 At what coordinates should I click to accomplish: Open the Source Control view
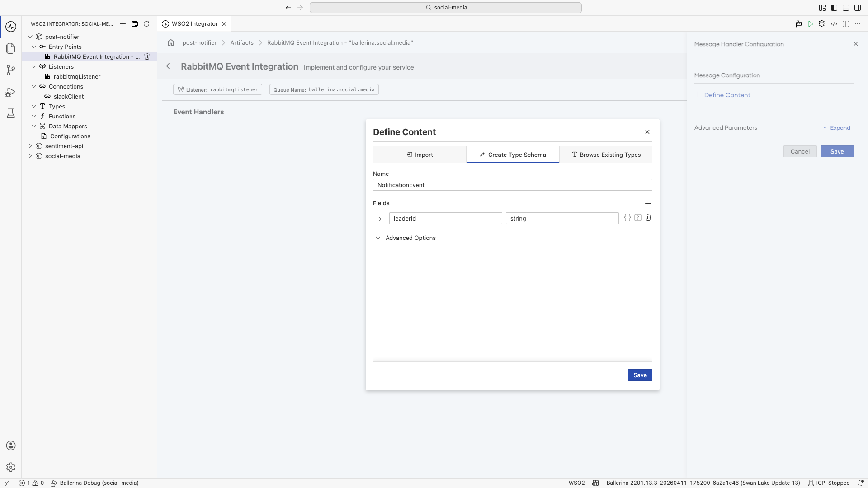point(11,70)
